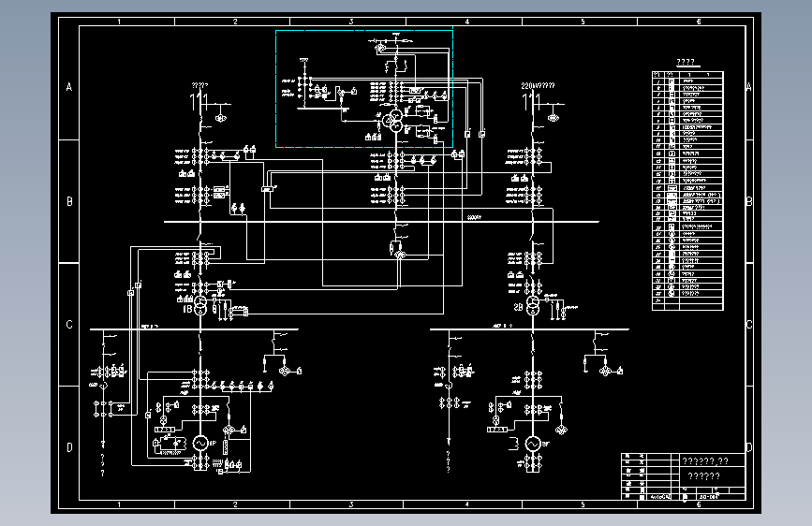
Task: Click zone letter "B" on left margin
Action: point(69,202)
